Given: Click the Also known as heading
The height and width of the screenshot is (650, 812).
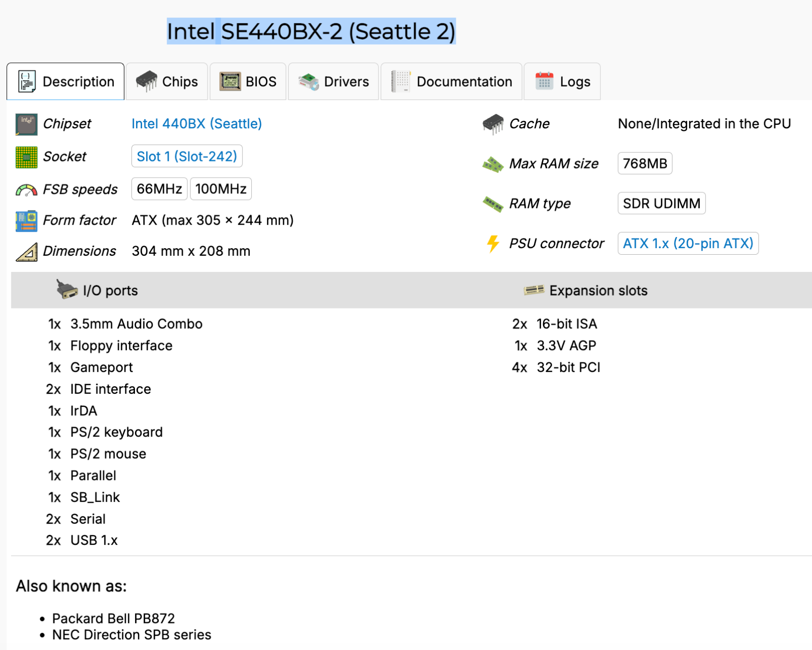Looking at the screenshot, I should click(71, 586).
